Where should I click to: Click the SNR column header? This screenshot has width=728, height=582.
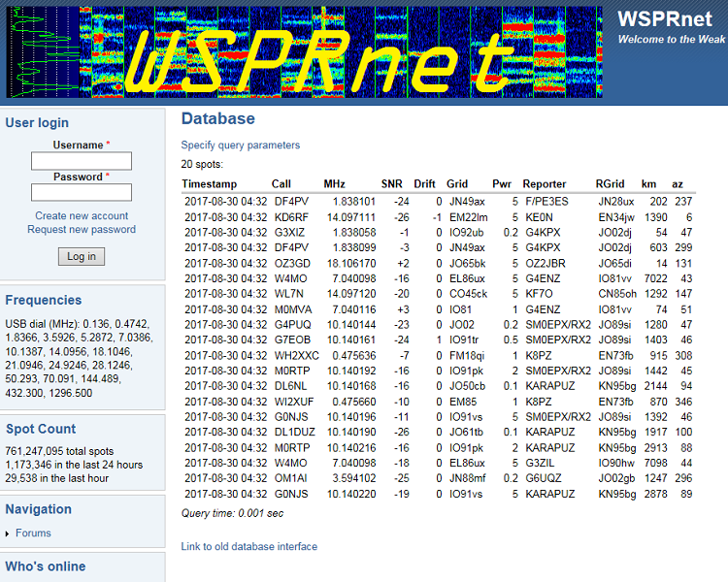click(391, 184)
